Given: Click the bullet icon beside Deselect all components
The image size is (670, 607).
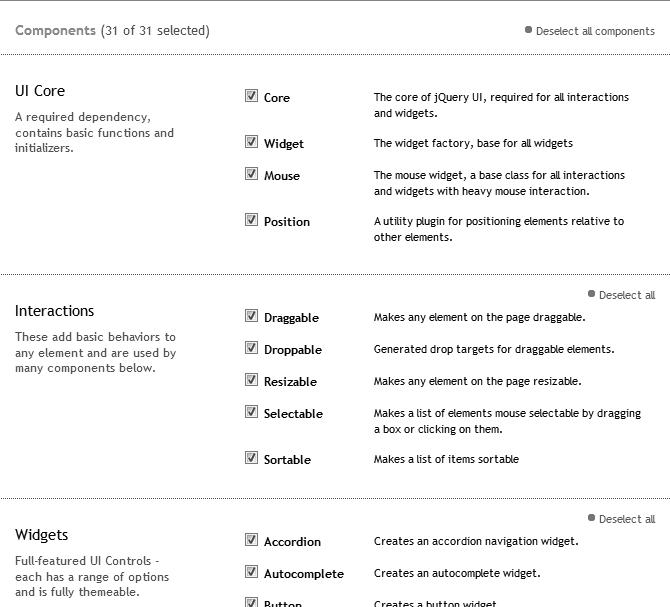Looking at the screenshot, I should tap(528, 30).
